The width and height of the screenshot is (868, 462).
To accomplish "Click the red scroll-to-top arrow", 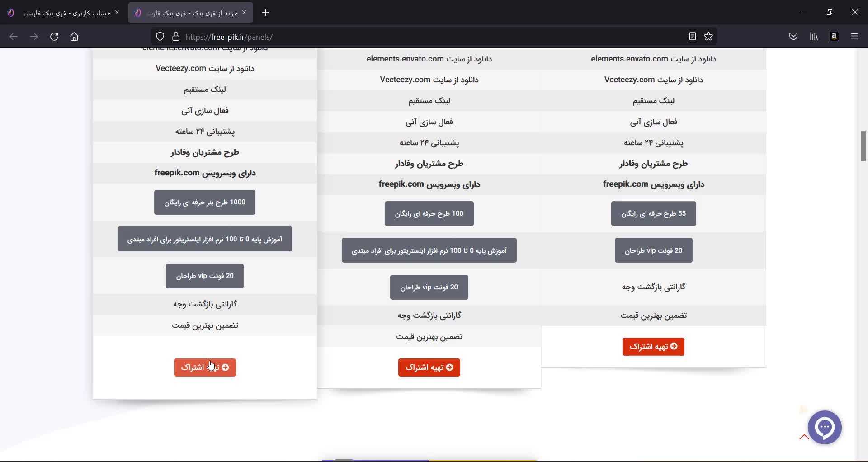I will click(x=804, y=437).
